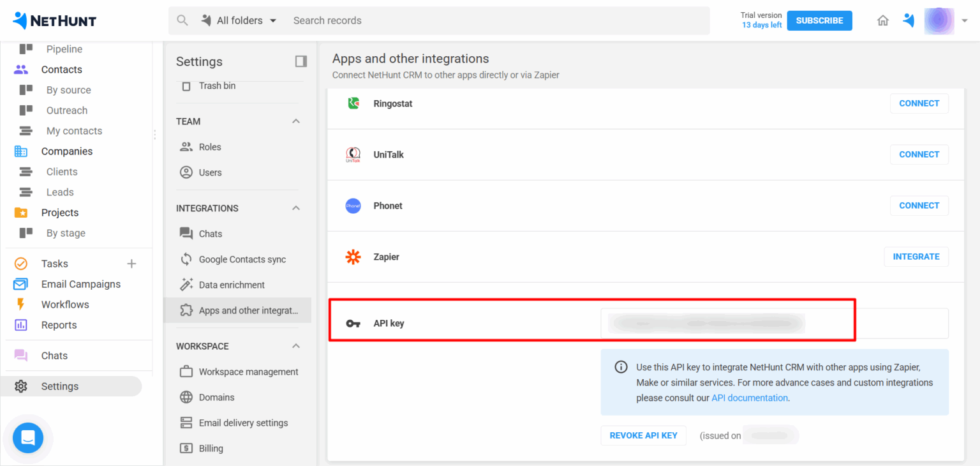
Task: Click the plus icon next to Tasks
Action: pyautogui.click(x=132, y=264)
